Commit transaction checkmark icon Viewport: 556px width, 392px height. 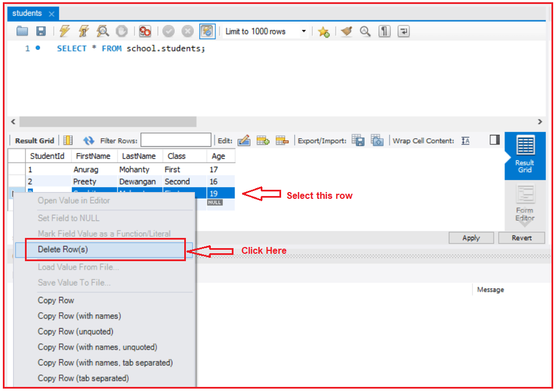[x=168, y=31]
